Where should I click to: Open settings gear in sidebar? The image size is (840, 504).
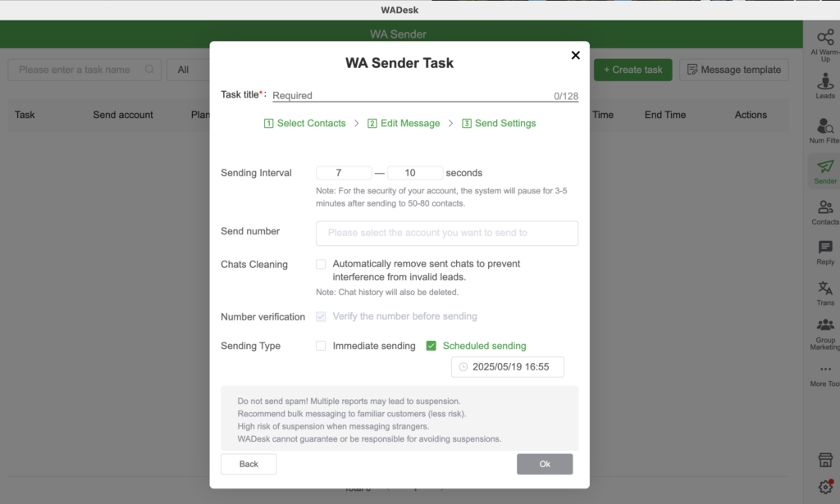pyautogui.click(x=825, y=487)
